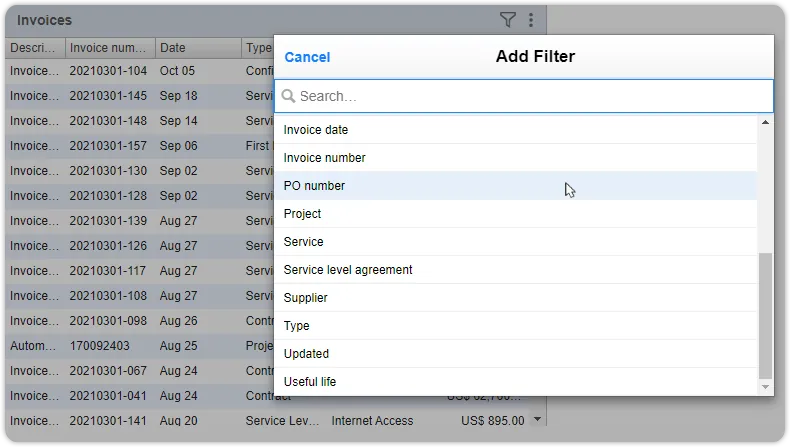The height and width of the screenshot is (447, 790).
Task: Click the filter list scroll up arrow
Action: point(765,122)
